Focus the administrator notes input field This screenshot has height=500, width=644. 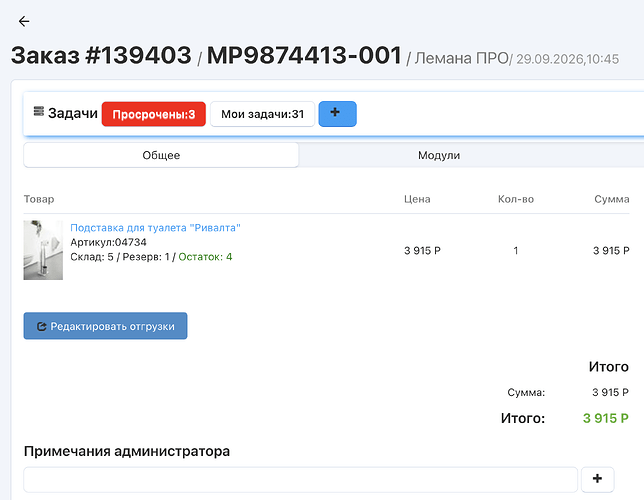click(301, 479)
